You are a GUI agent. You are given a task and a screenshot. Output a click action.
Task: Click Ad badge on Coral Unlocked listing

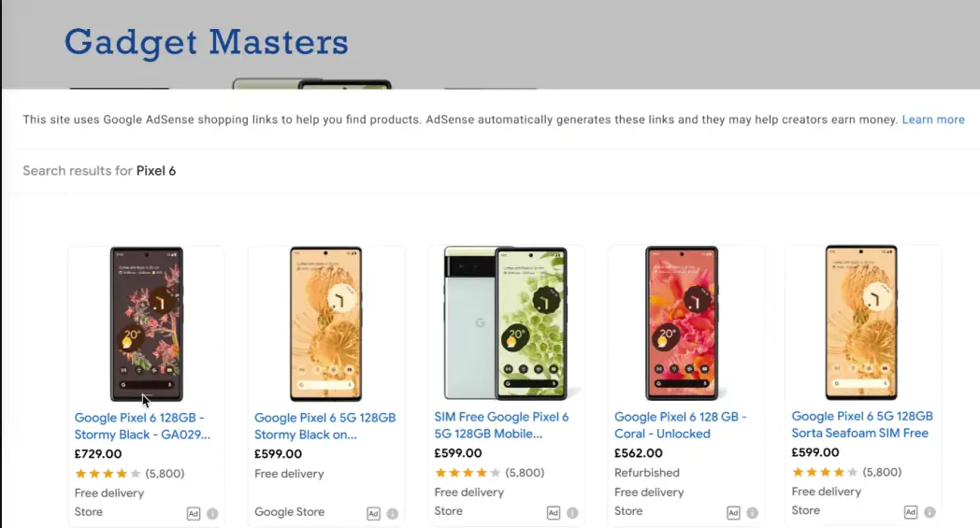pos(733,513)
